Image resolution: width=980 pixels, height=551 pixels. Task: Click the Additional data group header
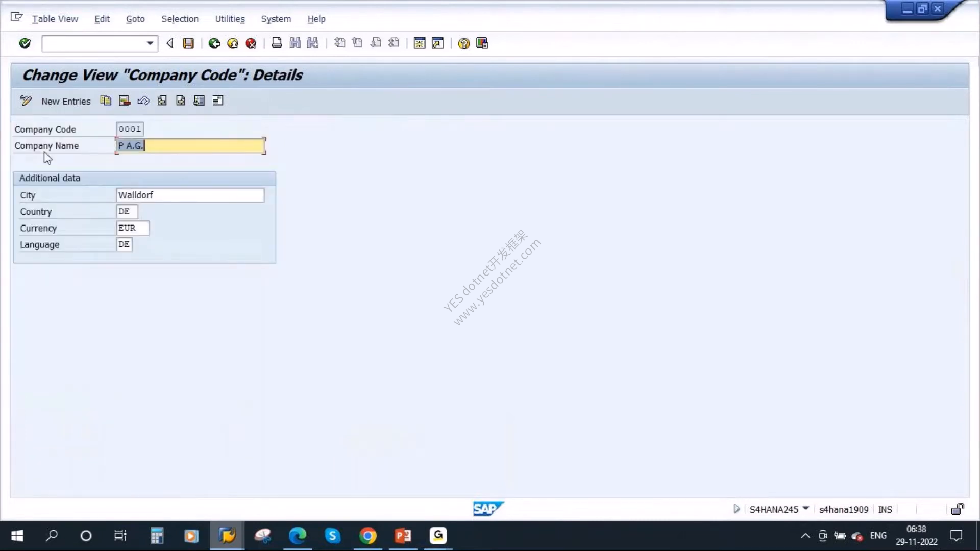coord(144,178)
